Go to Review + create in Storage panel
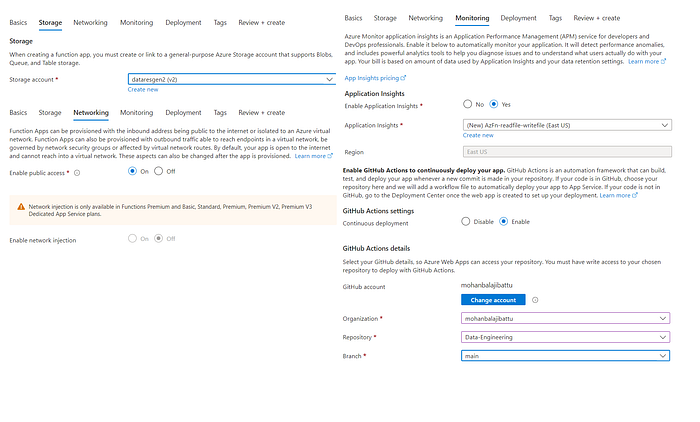The height and width of the screenshot is (422, 700). pyautogui.click(x=262, y=22)
